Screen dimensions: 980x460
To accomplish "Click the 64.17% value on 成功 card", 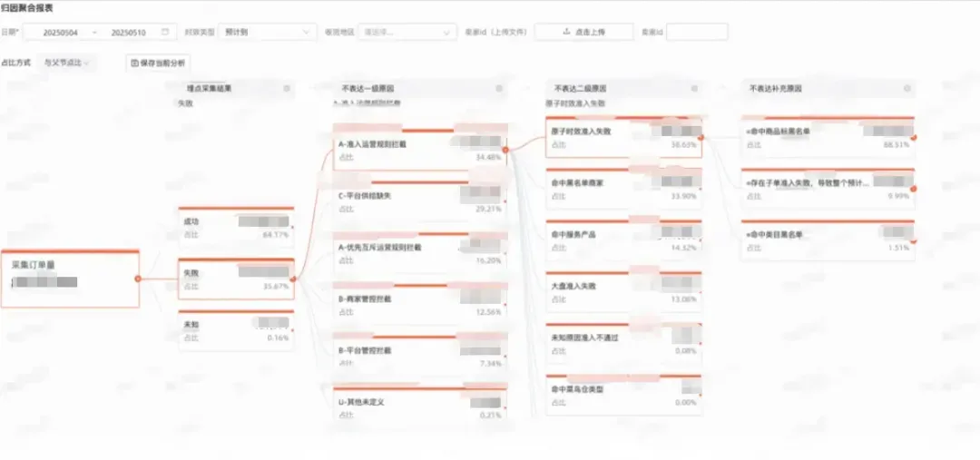I will pyautogui.click(x=276, y=235).
